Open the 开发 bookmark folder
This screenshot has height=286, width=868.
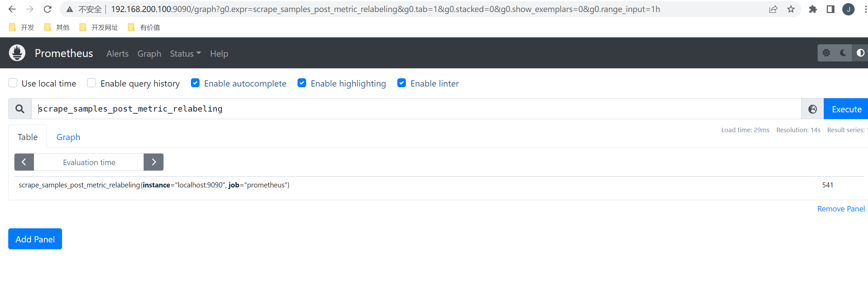[x=22, y=27]
